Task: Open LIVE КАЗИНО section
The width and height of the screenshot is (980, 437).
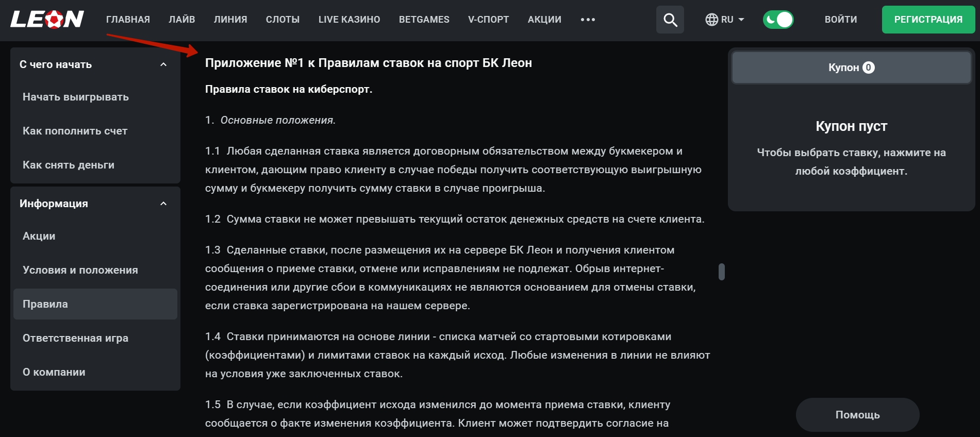Action: 349,20
